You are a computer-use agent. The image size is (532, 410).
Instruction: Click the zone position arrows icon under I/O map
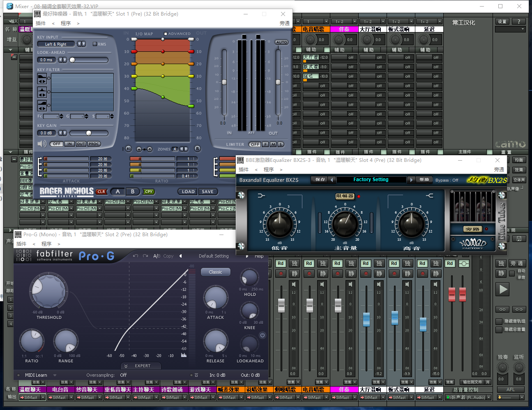click(x=144, y=149)
